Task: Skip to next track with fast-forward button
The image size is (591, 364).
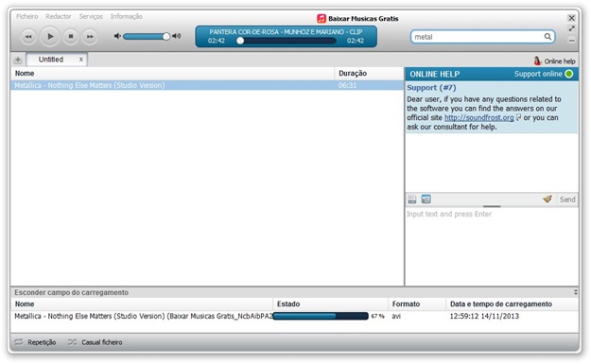Action: coord(90,37)
